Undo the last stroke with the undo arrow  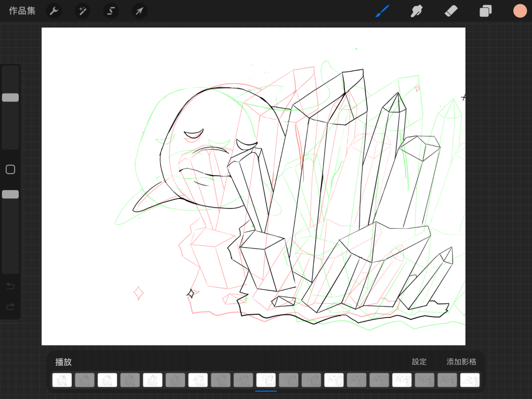pyautogui.click(x=10, y=286)
